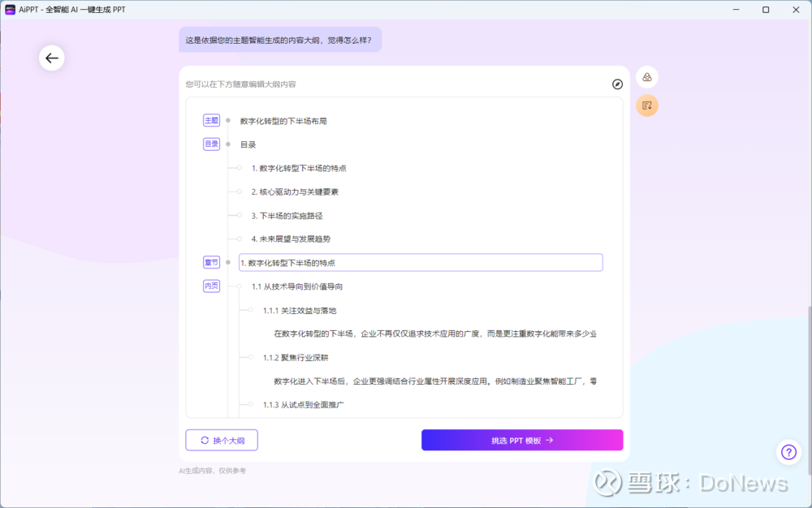Select outline item 2. 核心驱动力与关键要素

pyautogui.click(x=294, y=192)
